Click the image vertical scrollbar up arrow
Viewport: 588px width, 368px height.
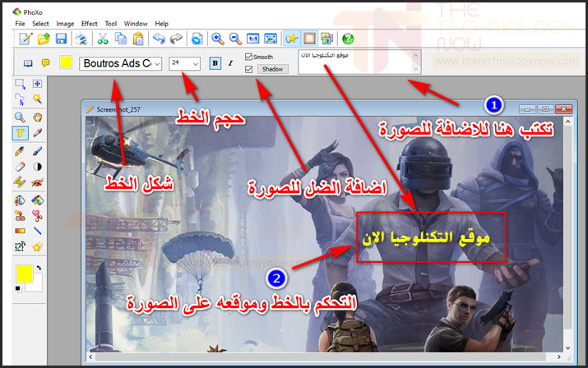pyautogui.click(x=567, y=122)
